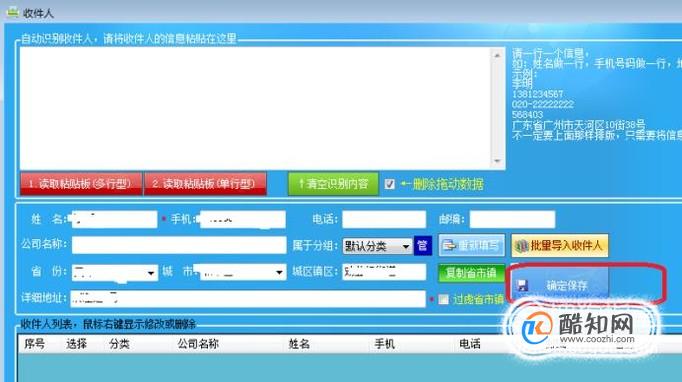
Task: Click 1.读取粘贴板(多行型) red button
Action: pos(81,184)
